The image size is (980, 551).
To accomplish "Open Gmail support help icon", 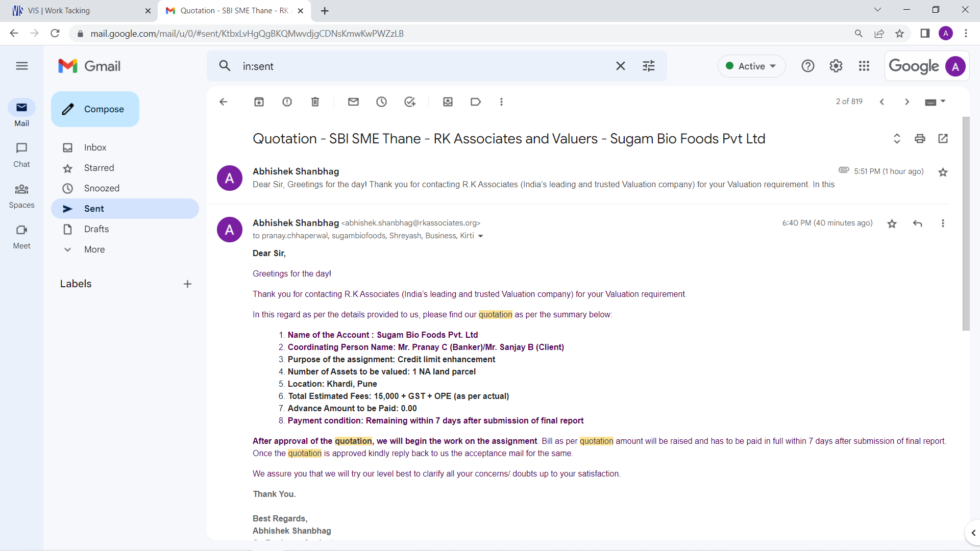I will (x=808, y=66).
